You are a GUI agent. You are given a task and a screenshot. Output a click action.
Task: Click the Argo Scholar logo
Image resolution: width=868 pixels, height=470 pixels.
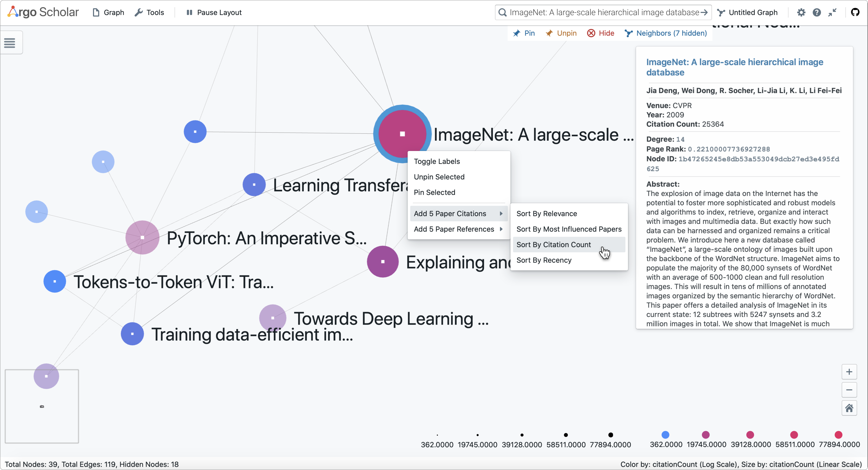click(43, 12)
